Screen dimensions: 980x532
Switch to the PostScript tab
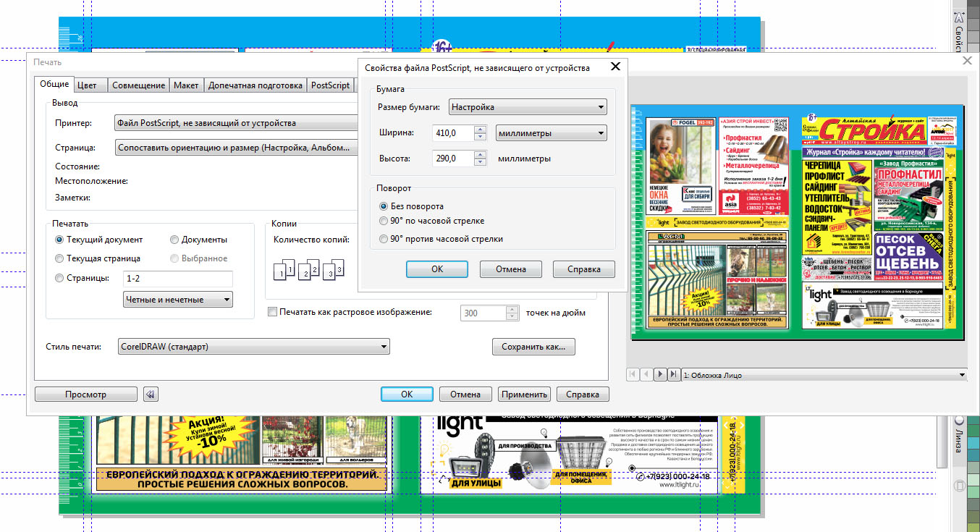[330, 85]
